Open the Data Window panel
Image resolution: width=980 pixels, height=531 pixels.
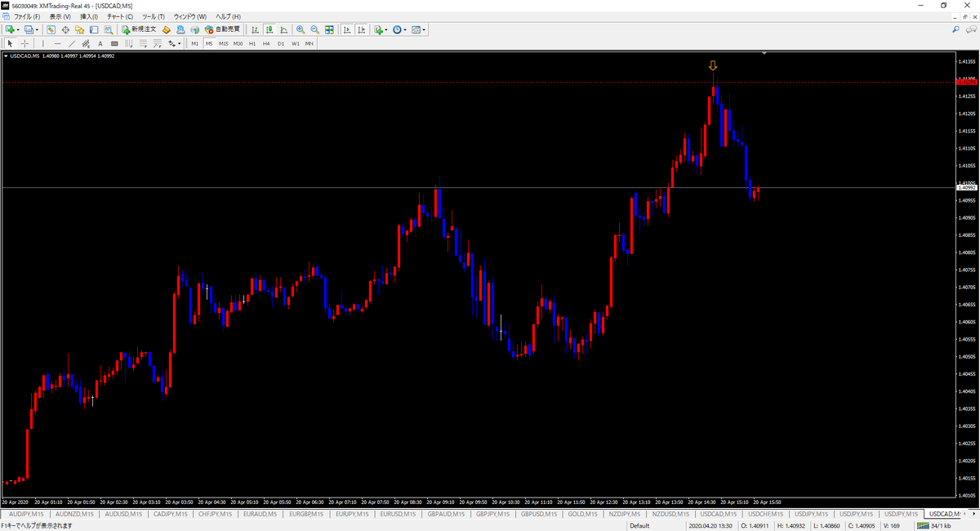coord(65,29)
